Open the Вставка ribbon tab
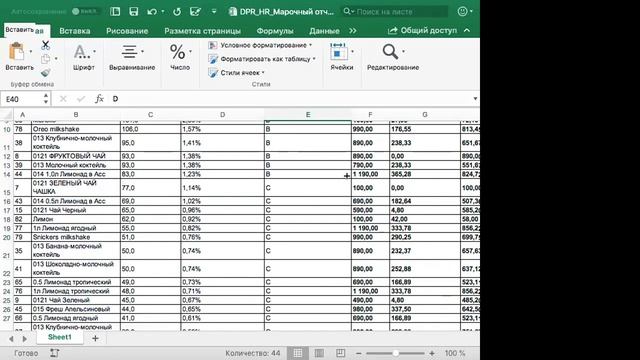 click(75, 31)
